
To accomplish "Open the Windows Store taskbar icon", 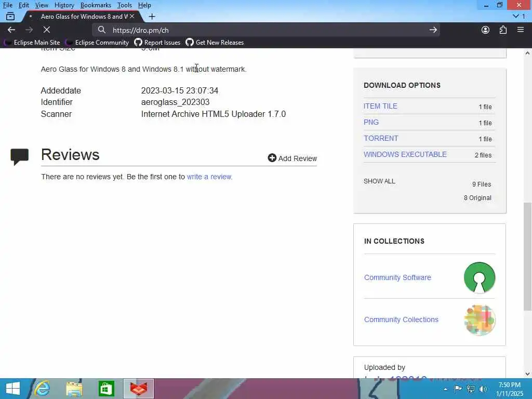I will point(106,389).
